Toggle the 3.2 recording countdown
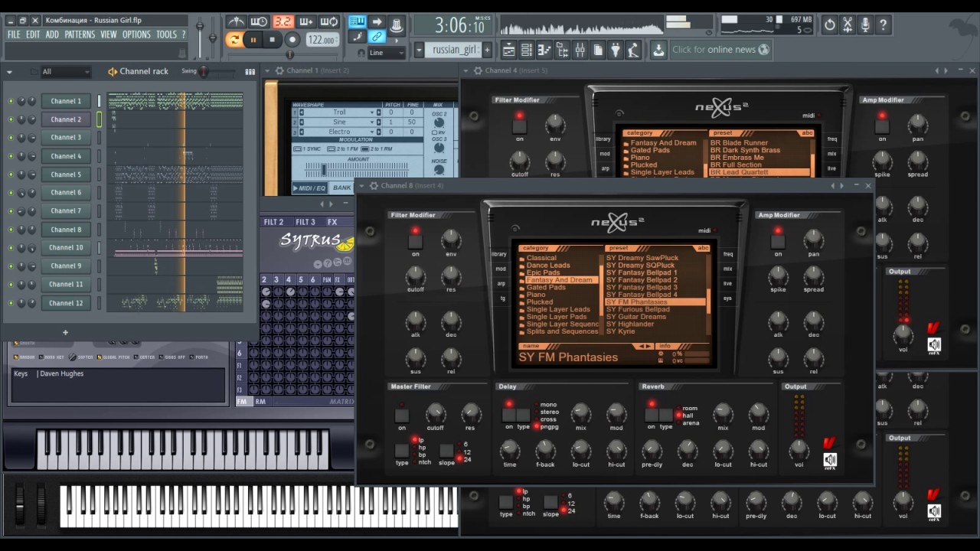This screenshot has height=551, width=980. pos(283,21)
